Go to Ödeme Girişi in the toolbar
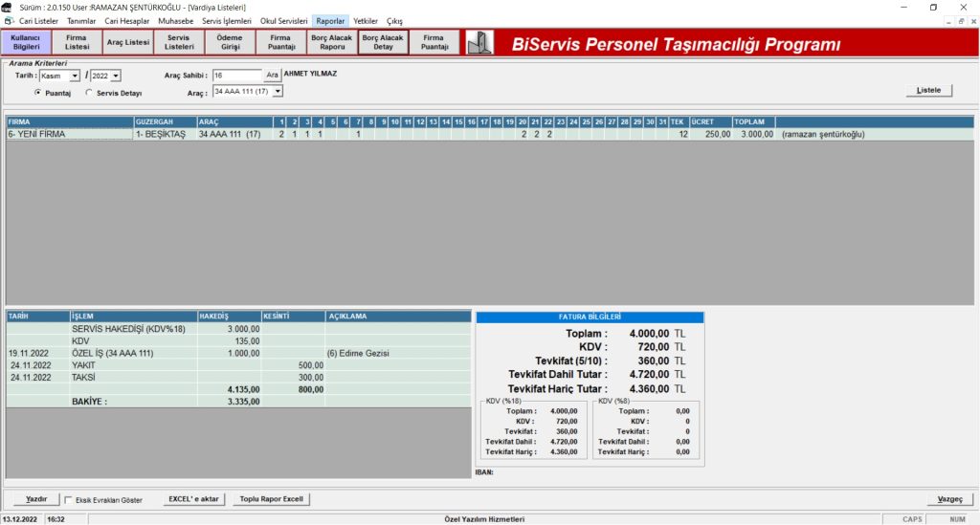The height and width of the screenshot is (525, 980). click(230, 43)
